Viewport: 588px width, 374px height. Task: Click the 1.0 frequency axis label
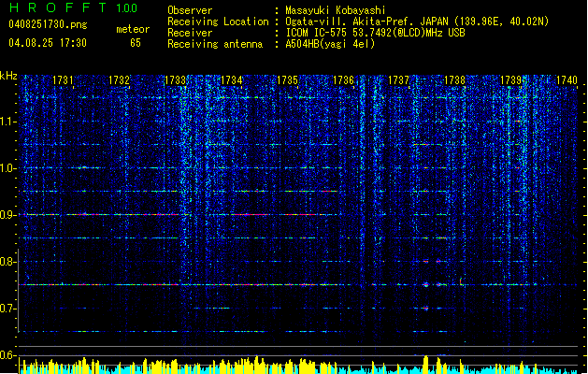(7, 168)
